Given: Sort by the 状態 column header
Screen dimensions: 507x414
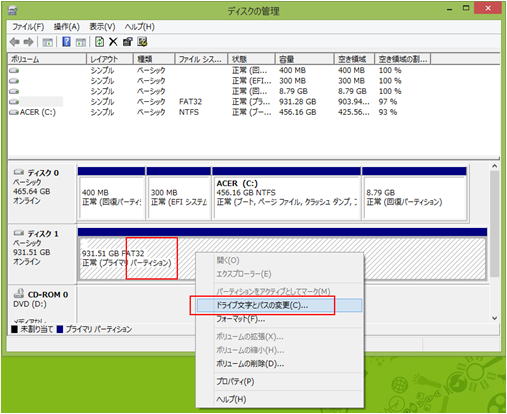Looking at the screenshot, I should click(x=252, y=59).
